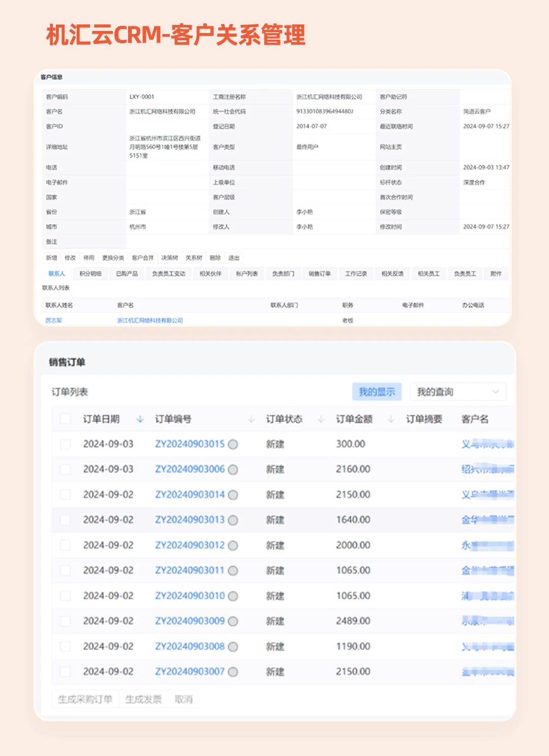Click the status circle beside order ZY20240903013
549x756 pixels.
233,520
